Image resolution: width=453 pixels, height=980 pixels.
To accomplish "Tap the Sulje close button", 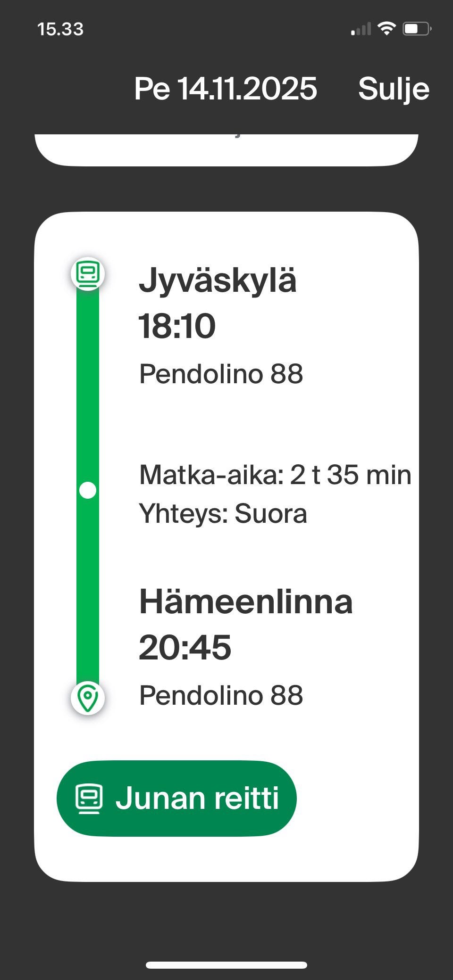I will (394, 89).
